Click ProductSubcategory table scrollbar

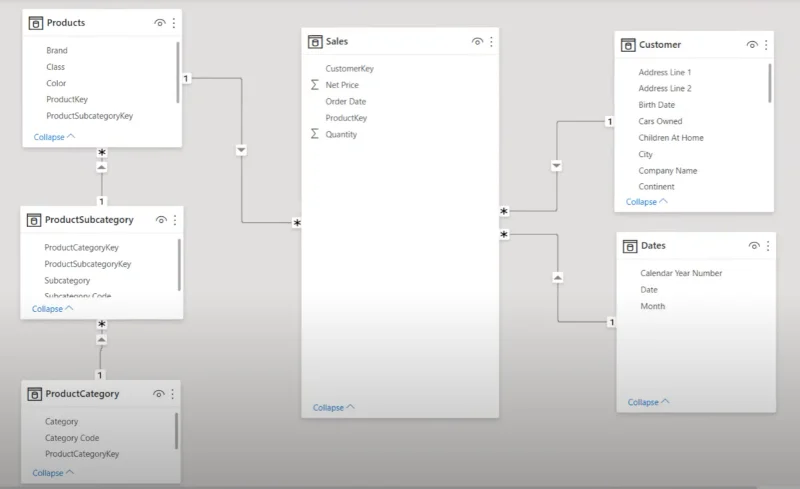click(x=179, y=265)
